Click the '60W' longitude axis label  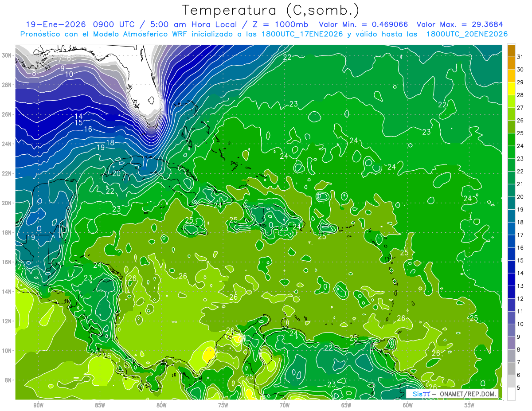click(x=408, y=405)
